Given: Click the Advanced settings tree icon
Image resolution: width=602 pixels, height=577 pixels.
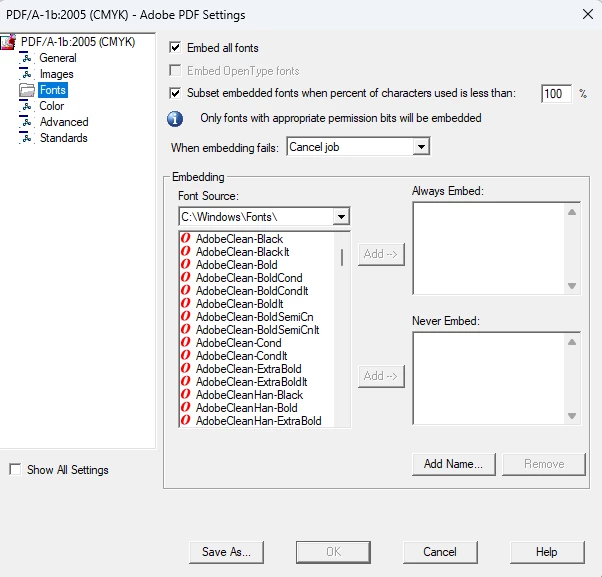Looking at the screenshot, I should click(26, 122).
